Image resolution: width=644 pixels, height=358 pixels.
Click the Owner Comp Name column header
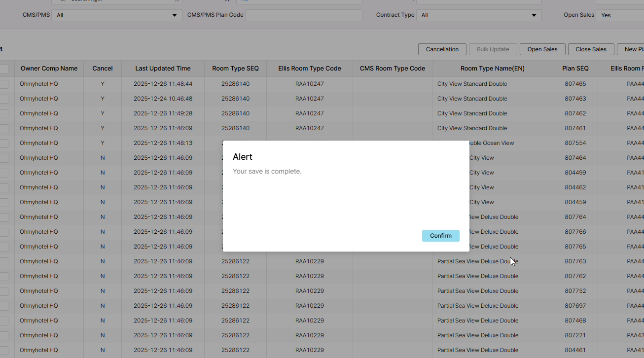pos(49,69)
